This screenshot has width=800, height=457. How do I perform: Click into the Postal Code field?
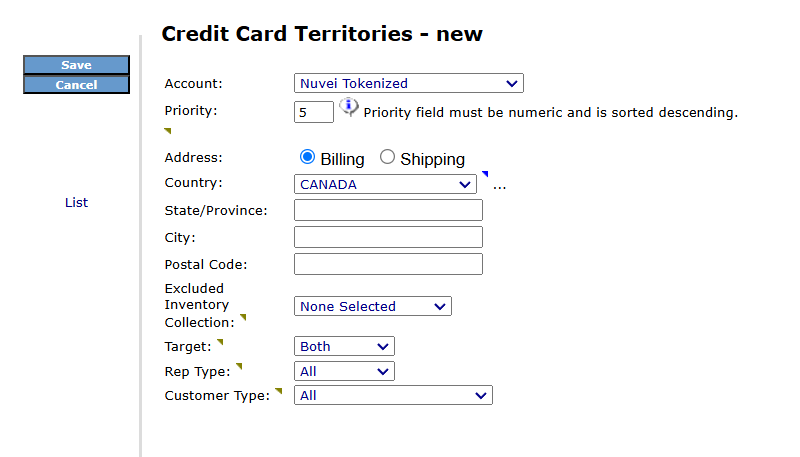388,264
